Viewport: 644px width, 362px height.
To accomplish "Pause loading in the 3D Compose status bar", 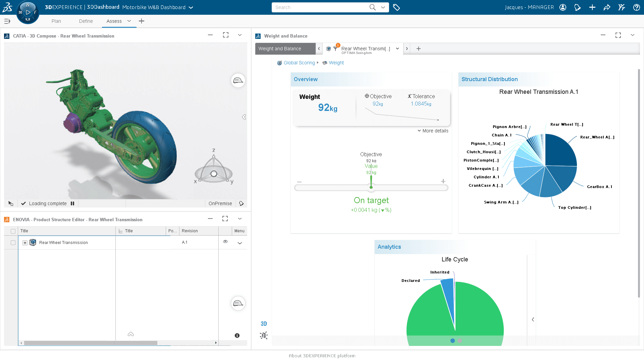I will [72, 203].
